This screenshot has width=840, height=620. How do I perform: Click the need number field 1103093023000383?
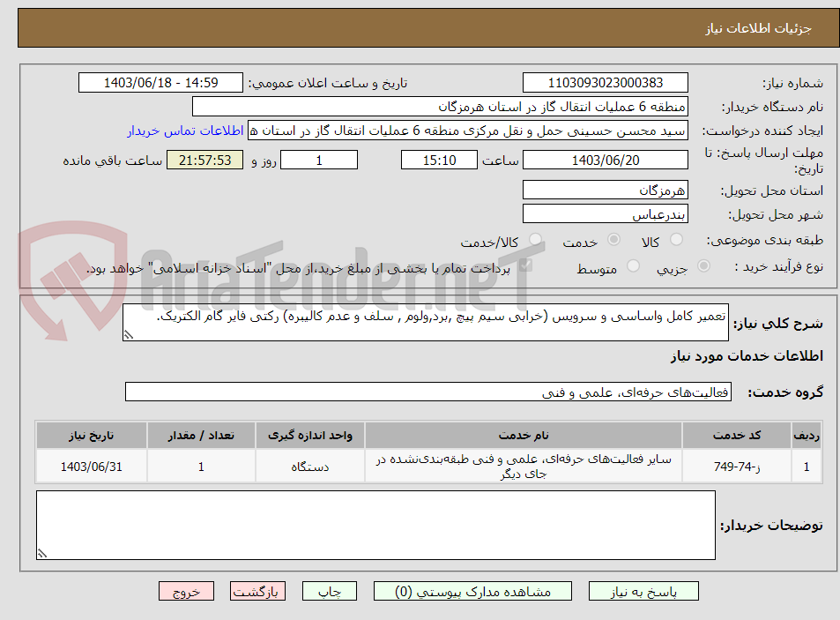click(606, 83)
